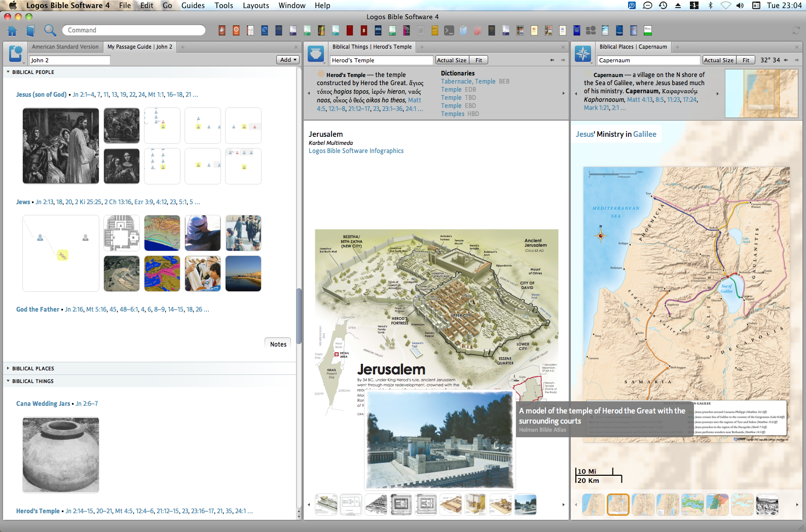Click the Biblical Things jar panel icon
This screenshot has width=806, height=532.
click(x=316, y=53)
